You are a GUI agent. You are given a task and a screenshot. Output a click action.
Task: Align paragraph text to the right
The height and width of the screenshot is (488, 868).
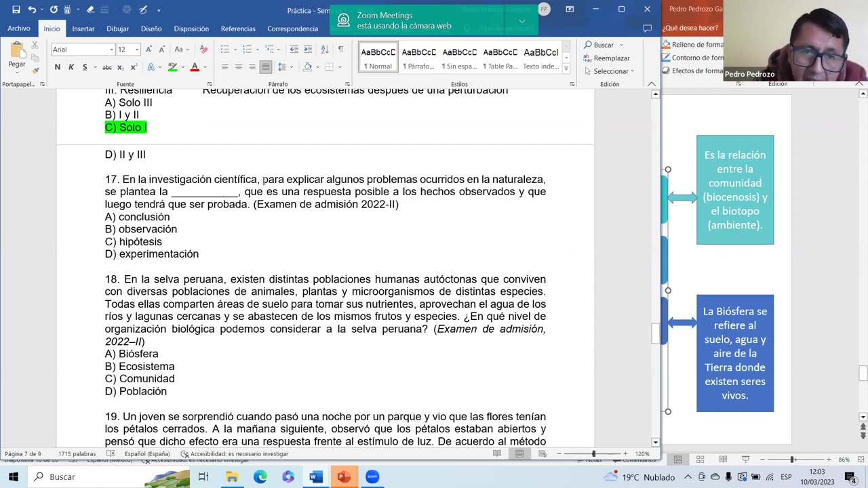[x=252, y=67]
